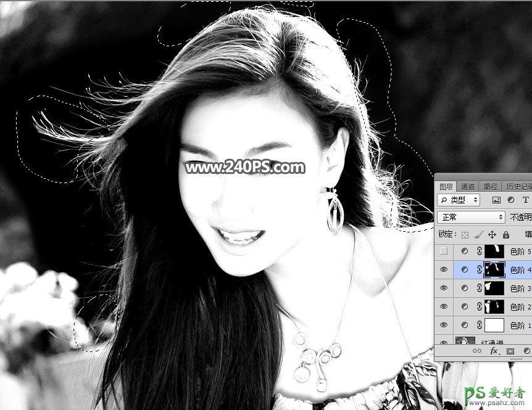Select the 色阶 2 layer mask thumbnail

click(494, 306)
